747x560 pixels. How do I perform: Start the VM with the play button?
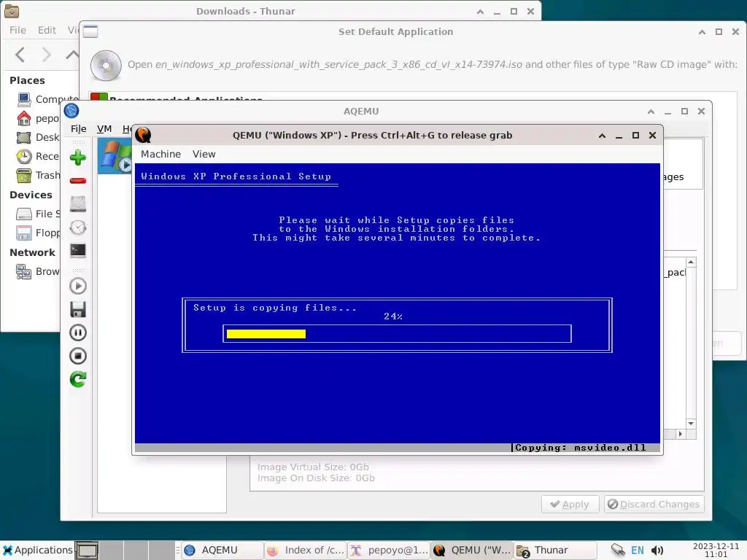click(x=77, y=286)
